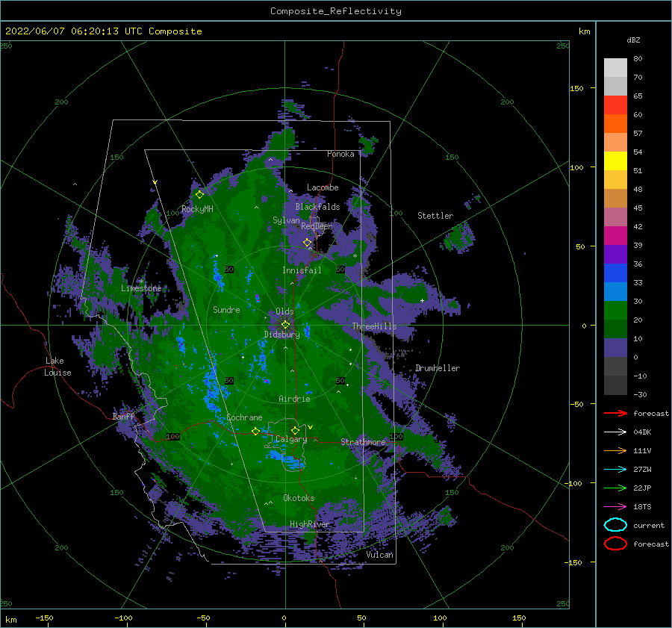Screen dimensions: 672x628
Task: Click the Innisfail city label
Action: coord(302,270)
